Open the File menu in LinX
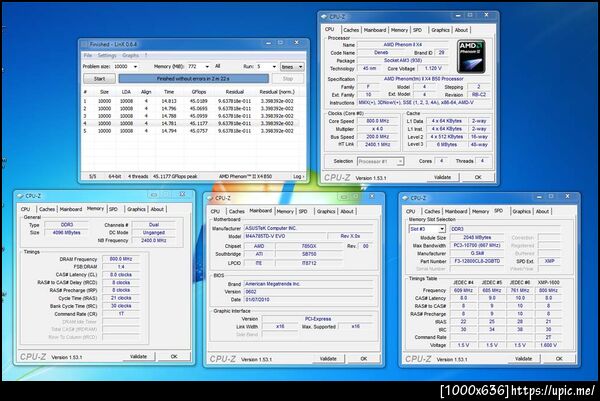Viewport: 600px width, 401px height. point(88,55)
